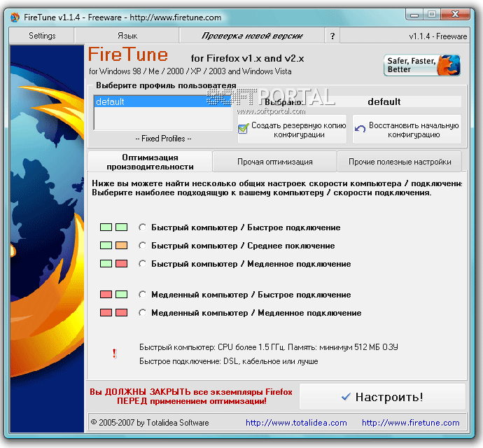This screenshot has height=448, width=483.
Task: Click the Safer, Faster, Better Firefox badge
Action: (x=422, y=65)
